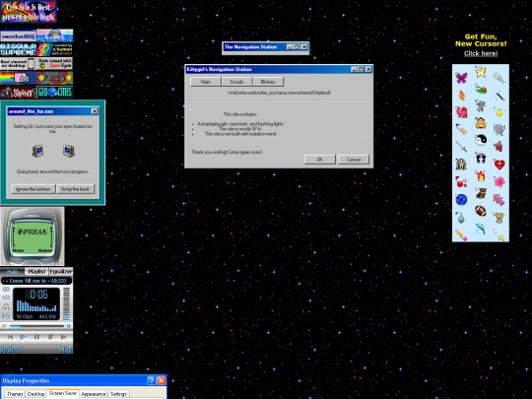
Task: Pick the blue gem cursor
Action: click(461, 199)
